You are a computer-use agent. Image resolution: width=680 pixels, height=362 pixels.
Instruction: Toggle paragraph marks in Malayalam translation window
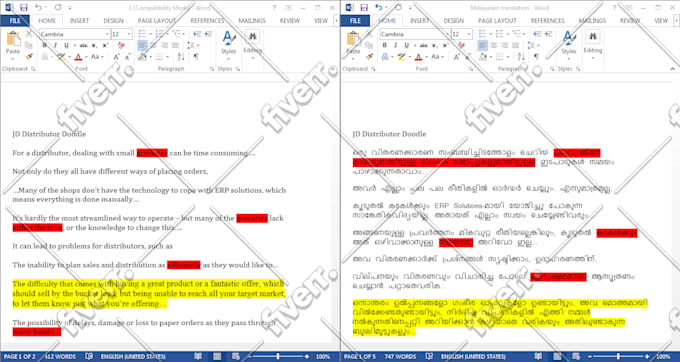coord(536,57)
